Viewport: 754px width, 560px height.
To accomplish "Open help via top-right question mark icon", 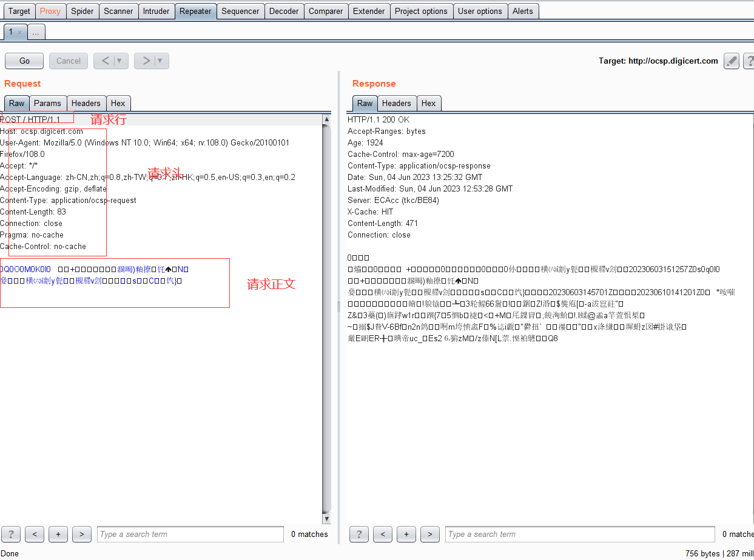I will [x=749, y=61].
